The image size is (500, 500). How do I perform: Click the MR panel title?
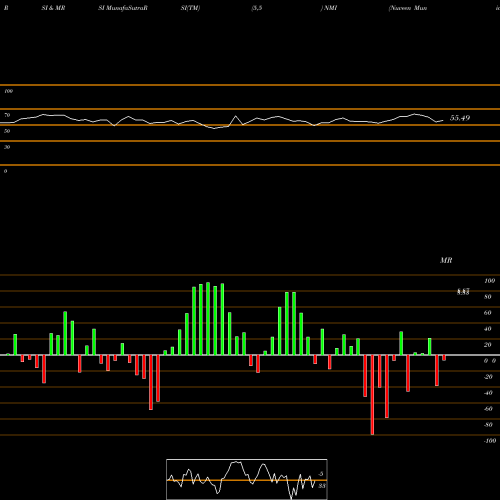[x=446, y=260]
